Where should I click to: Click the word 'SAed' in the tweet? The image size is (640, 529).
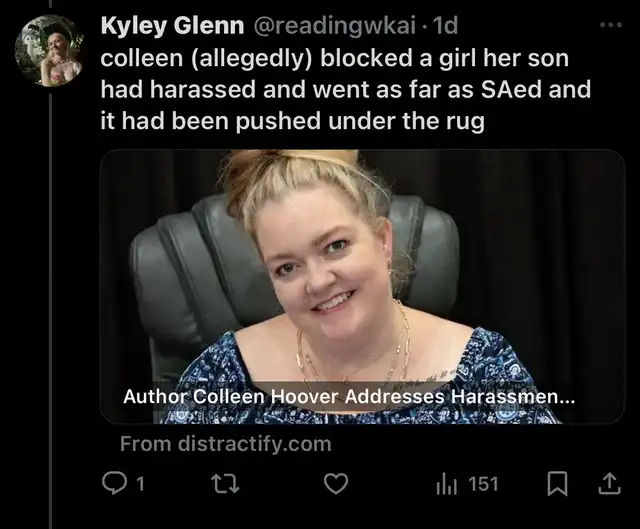coord(511,89)
